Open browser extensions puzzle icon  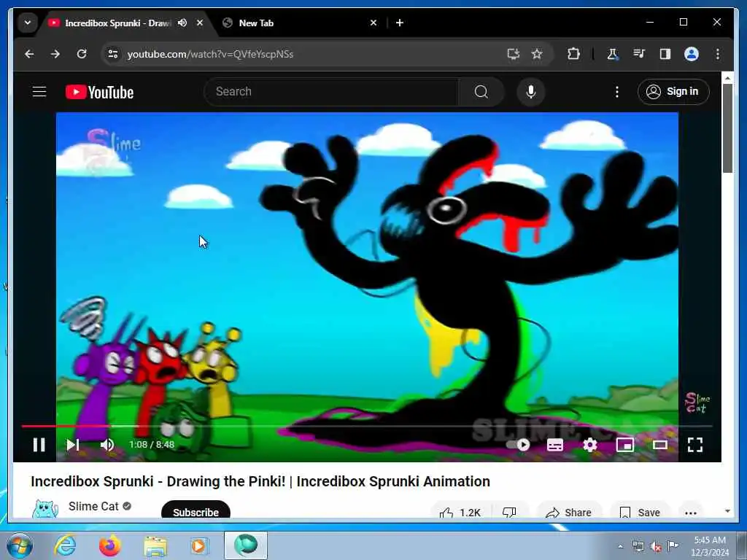click(x=573, y=54)
